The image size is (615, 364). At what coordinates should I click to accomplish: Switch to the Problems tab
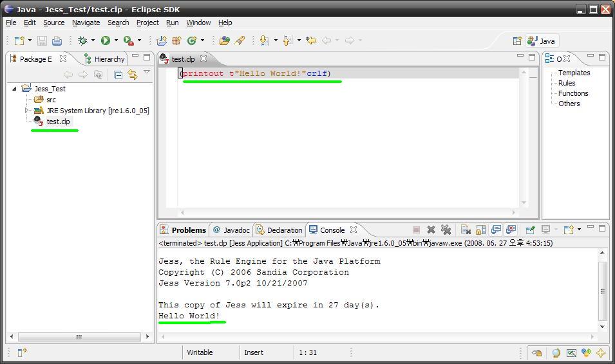coord(184,230)
